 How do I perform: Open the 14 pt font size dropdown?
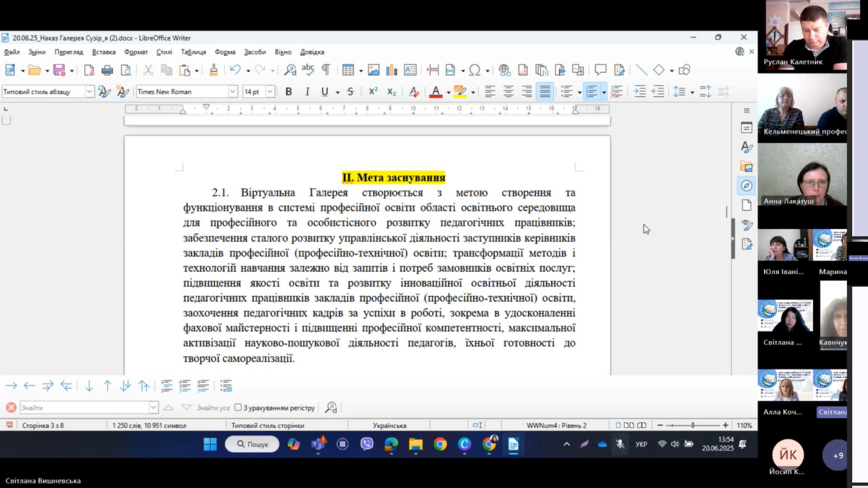pos(270,92)
